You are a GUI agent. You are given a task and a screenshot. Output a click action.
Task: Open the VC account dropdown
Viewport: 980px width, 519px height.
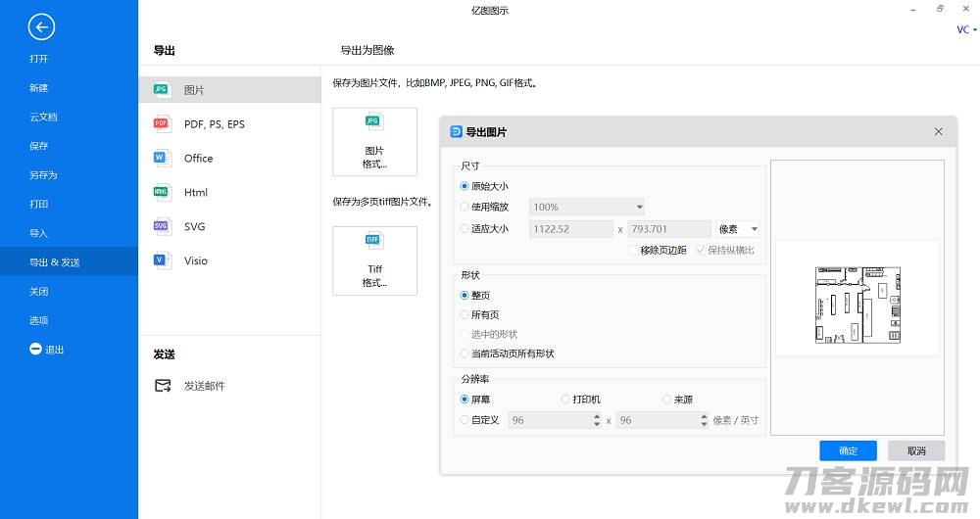tap(966, 29)
